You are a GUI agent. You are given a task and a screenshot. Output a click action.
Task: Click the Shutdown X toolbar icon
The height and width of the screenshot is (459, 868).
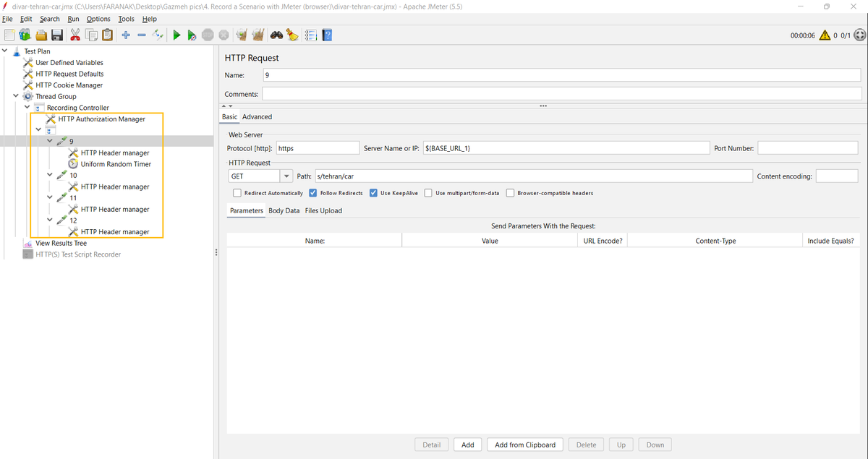pos(224,35)
